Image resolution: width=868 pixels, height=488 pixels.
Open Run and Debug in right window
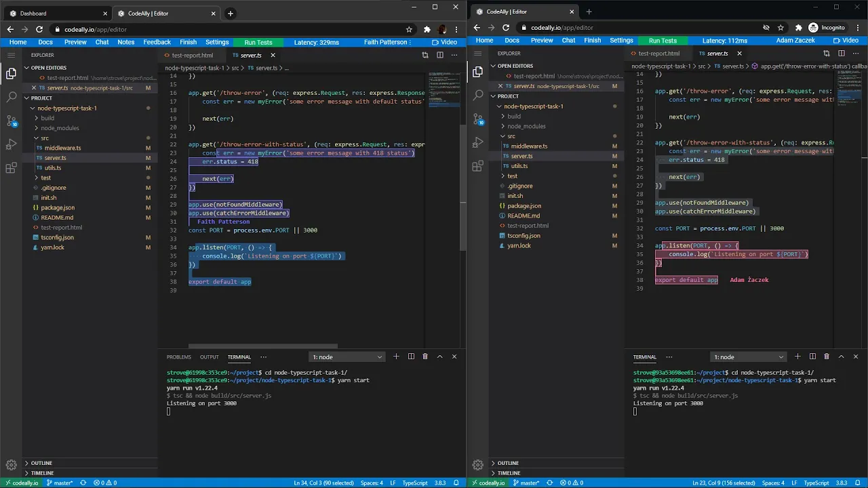pyautogui.click(x=477, y=143)
